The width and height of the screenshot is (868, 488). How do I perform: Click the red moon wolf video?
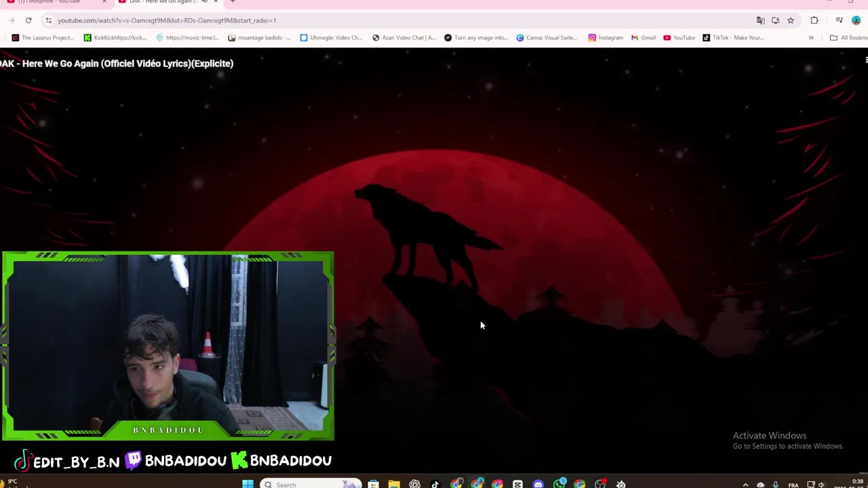(434, 261)
